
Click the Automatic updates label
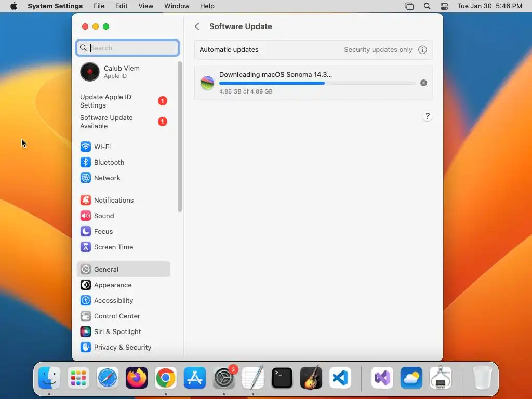point(229,50)
